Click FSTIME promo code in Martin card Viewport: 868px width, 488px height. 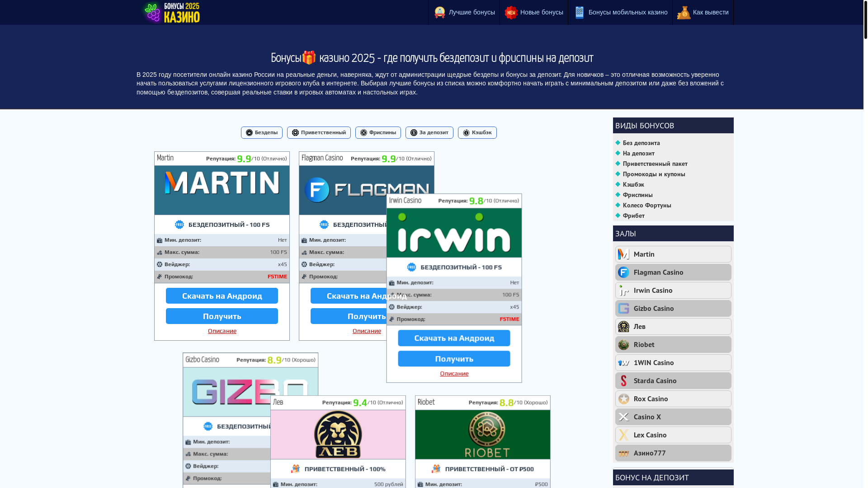(277, 277)
